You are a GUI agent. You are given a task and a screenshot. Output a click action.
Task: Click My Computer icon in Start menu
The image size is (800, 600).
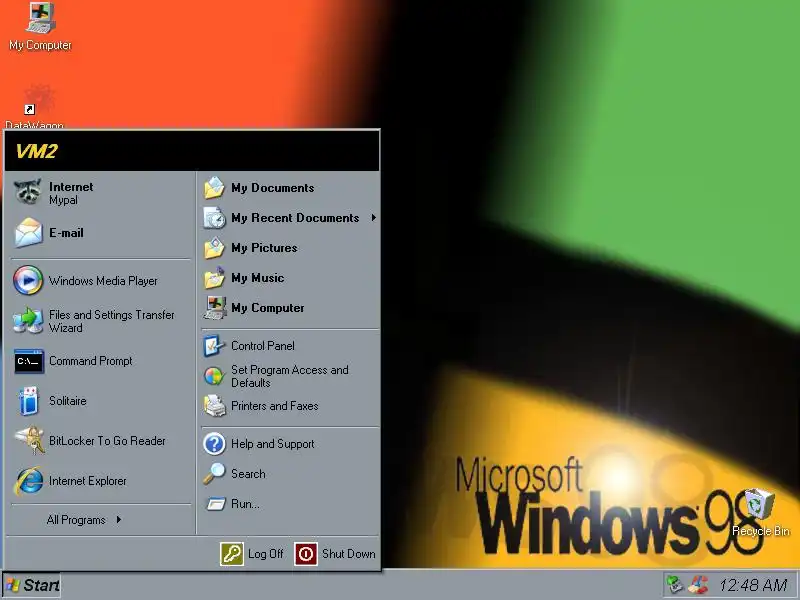pos(214,308)
